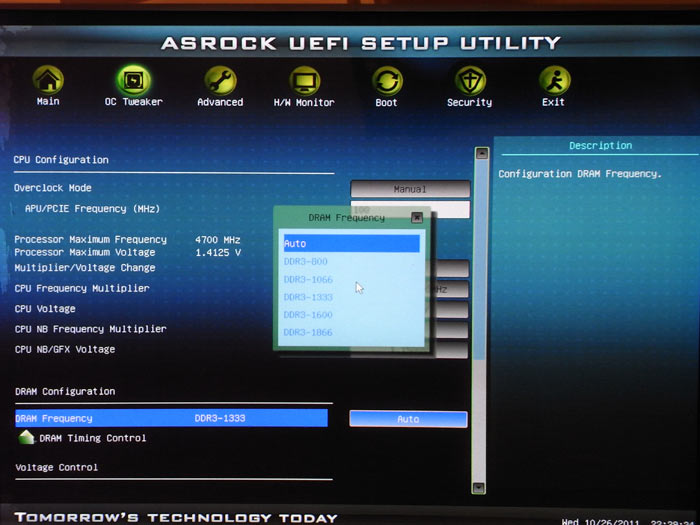Screen dimensions: 700x525
Task: Open the DRAM Frequency Auto value box
Action: click(x=408, y=419)
